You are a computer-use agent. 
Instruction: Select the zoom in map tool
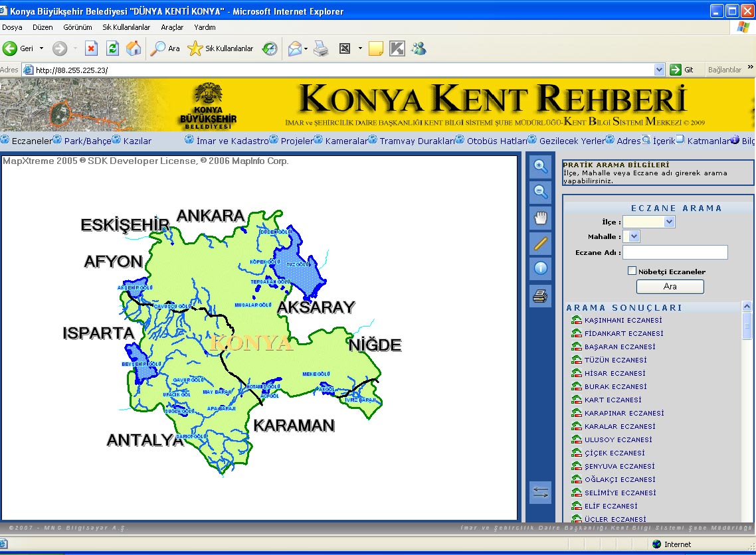coord(541,167)
